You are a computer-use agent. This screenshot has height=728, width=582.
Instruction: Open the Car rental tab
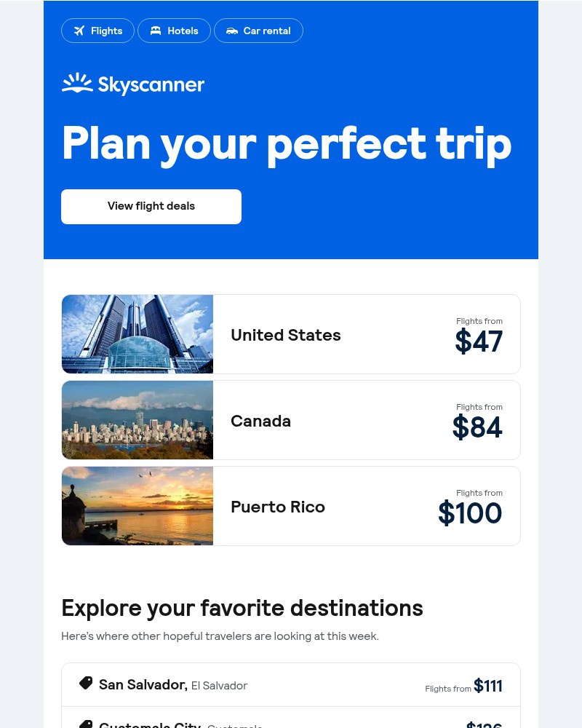(259, 31)
